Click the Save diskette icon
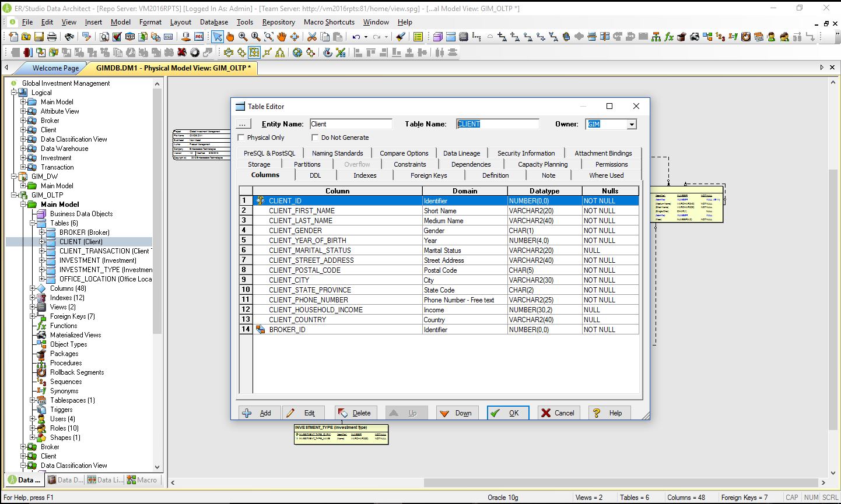The image size is (841, 504). point(39,37)
